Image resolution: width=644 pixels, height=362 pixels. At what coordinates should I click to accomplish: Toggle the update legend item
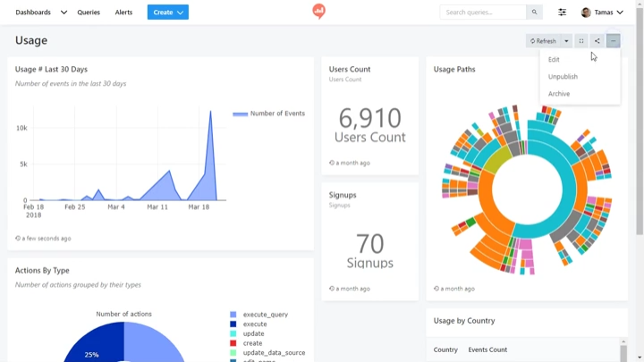coord(253,333)
